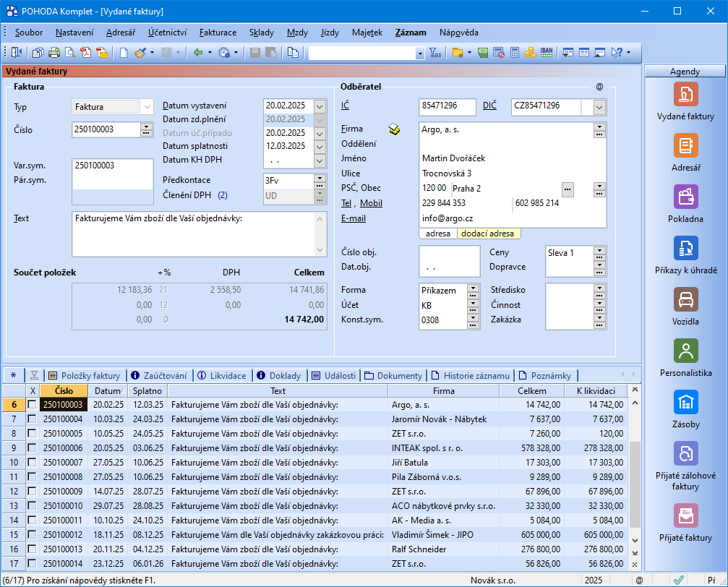Tick checkbox for invoice 250100006
728x587 pixels.
point(32,447)
